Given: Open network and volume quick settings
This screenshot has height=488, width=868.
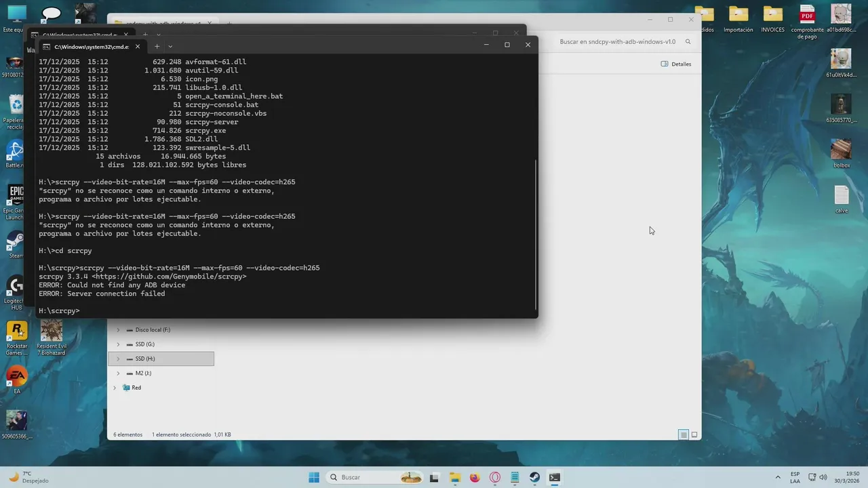Looking at the screenshot, I should pos(817,477).
